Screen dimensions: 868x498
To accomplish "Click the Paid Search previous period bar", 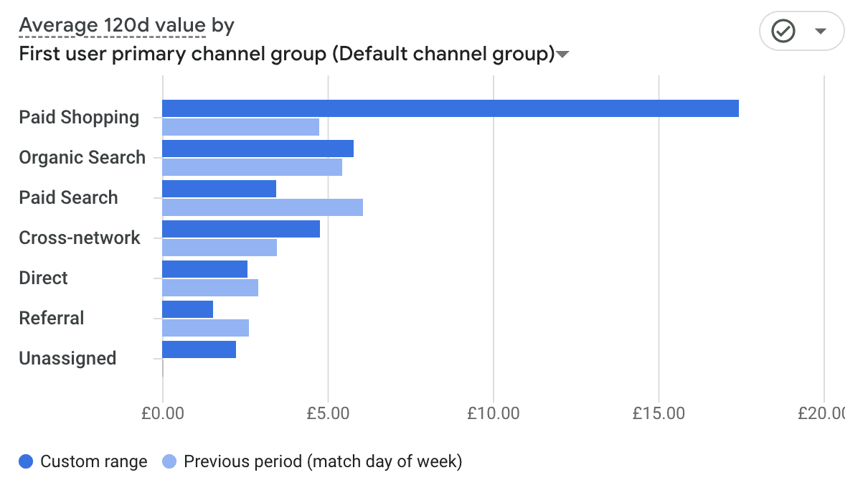I will tap(263, 207).
